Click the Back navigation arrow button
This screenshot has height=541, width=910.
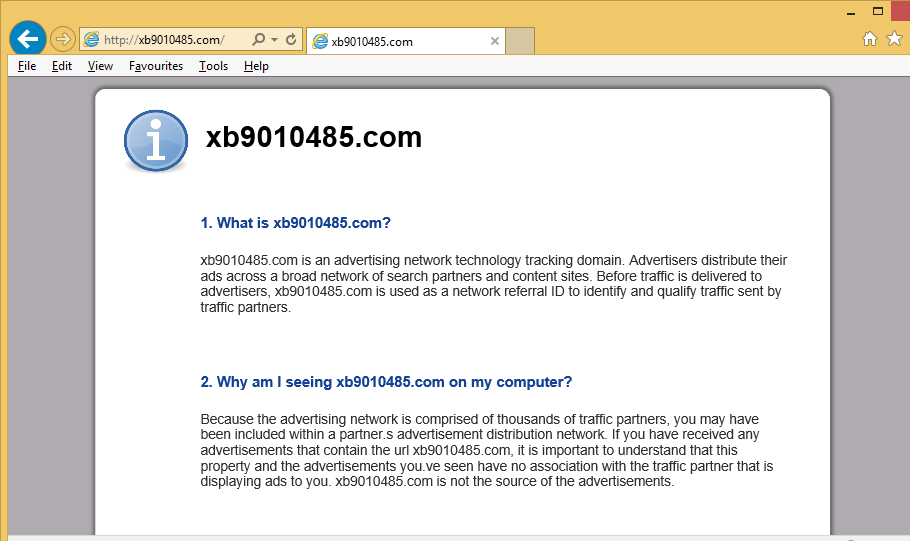pos(27,39)
